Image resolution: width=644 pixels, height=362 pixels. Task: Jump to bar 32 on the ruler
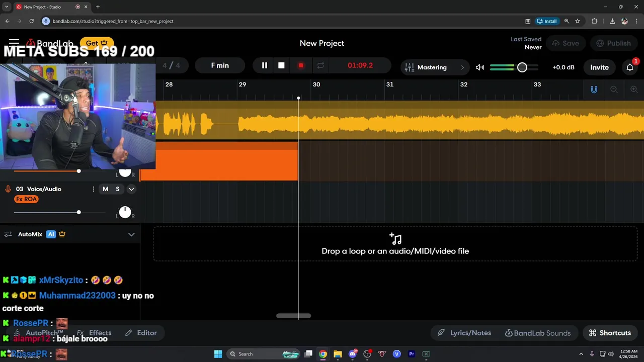click(463, 84)
